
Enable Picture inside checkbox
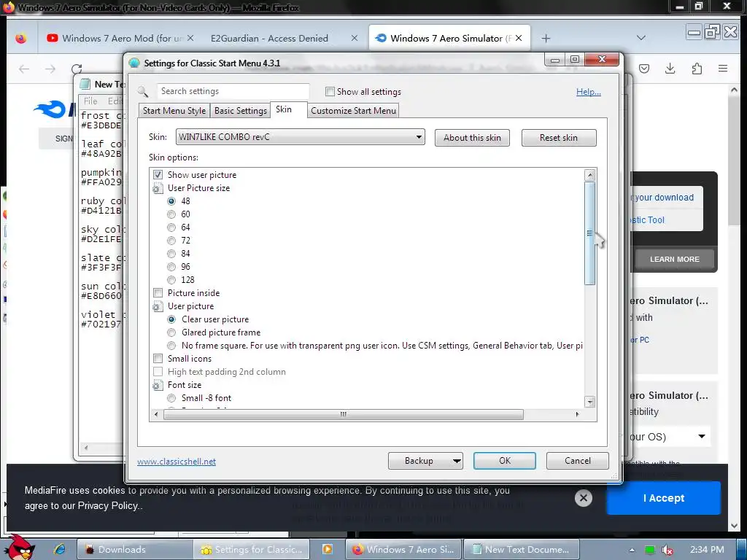point(158,293)
